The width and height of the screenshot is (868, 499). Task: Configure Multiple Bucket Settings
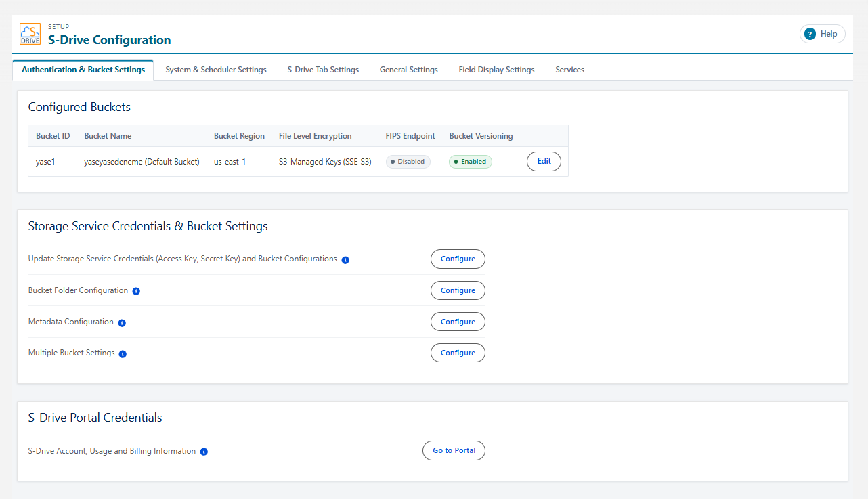tap(458, 353)
